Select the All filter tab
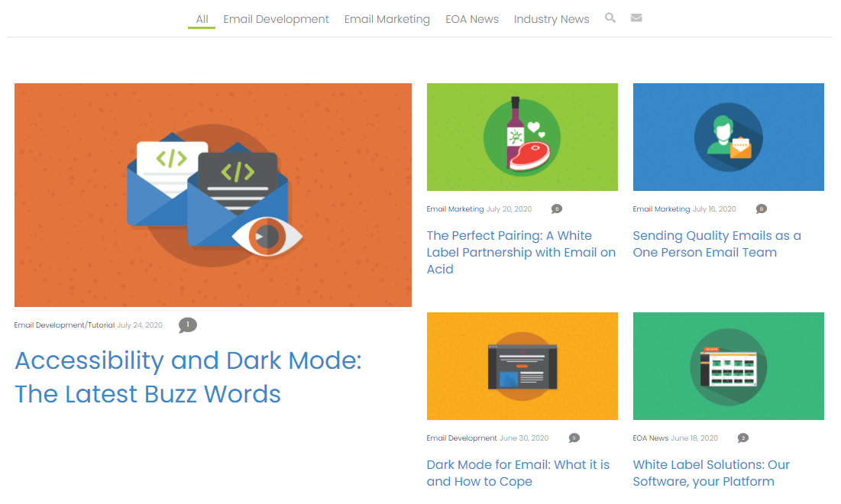841x504 pixels. [x=201, y=19]
